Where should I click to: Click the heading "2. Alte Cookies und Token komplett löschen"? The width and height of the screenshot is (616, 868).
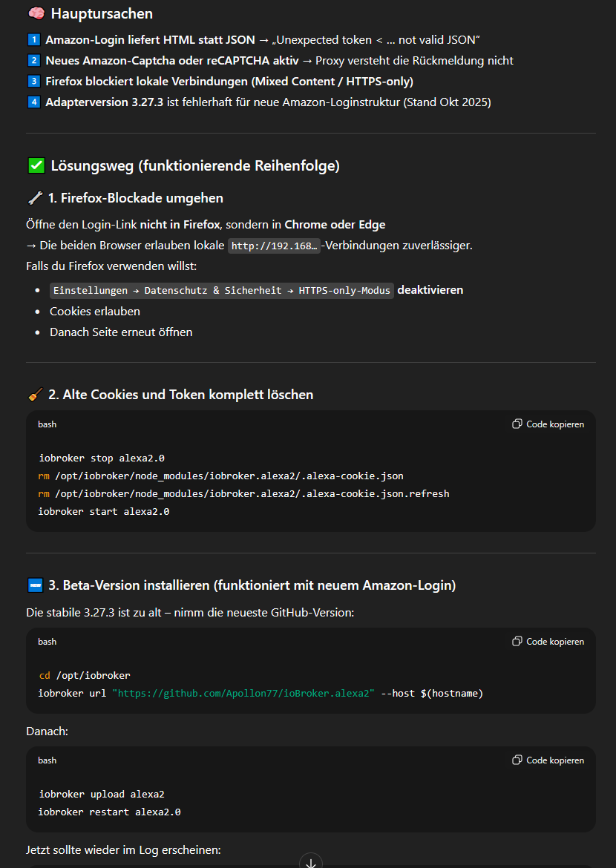(x=180, y=395)
